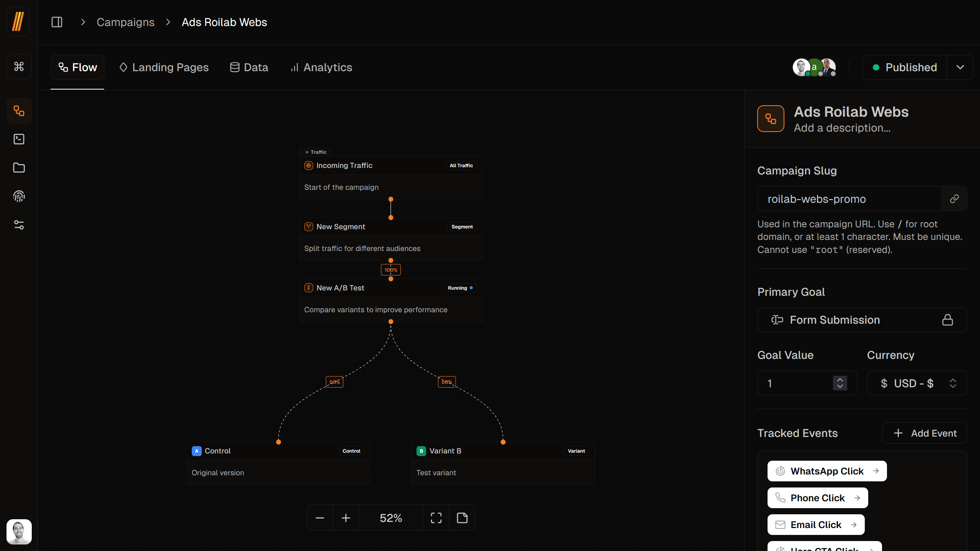Click the fit-to-screen icon in zoom toolbar
This screenshot has height=551, width=980.
point(436,518)
